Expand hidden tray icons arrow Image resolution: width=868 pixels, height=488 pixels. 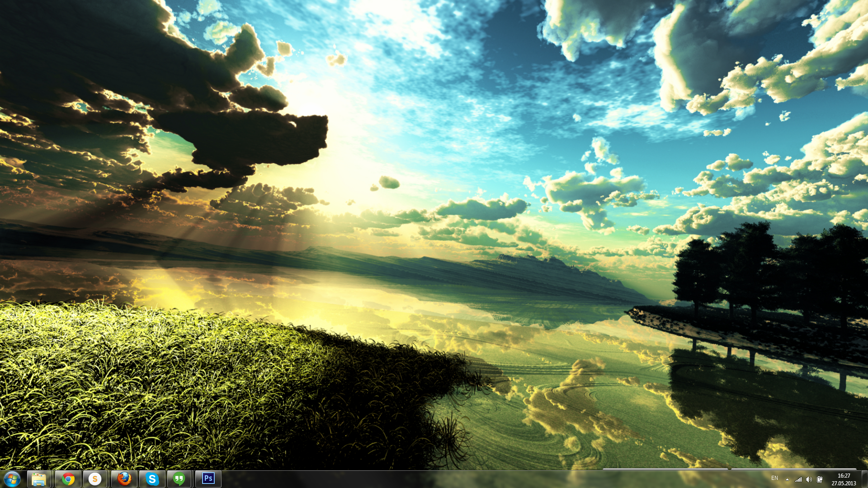787,479
